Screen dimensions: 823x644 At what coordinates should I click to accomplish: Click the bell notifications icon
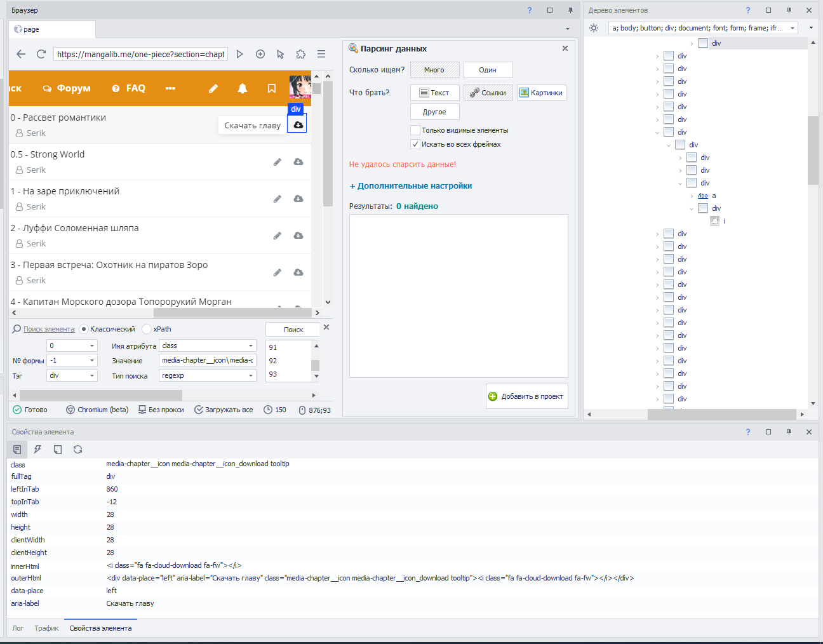click(242, 88)
